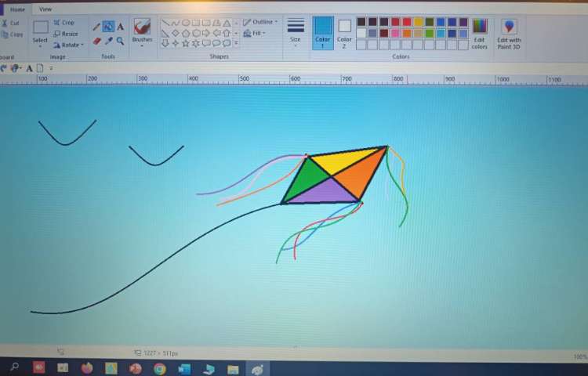Pick the Color picker eyedropper tool
Viewport: 588px width, 376px height.
coord(108,41)
